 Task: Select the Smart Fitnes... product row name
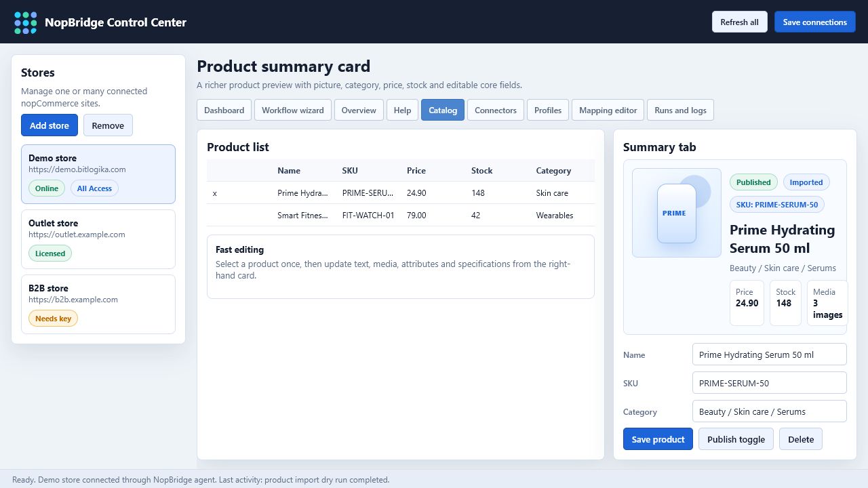(x=302, y=216)
